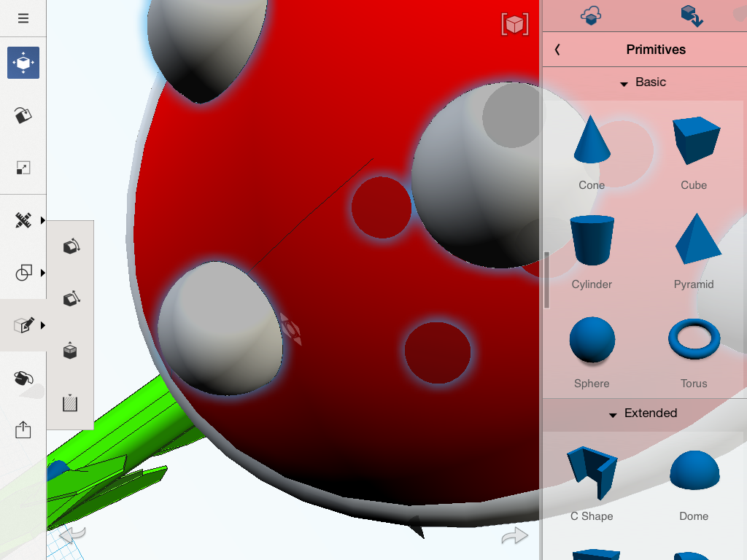Choose the second flyout tweak-box tool
Screen dimensions: 747x560
click(71, 298)
